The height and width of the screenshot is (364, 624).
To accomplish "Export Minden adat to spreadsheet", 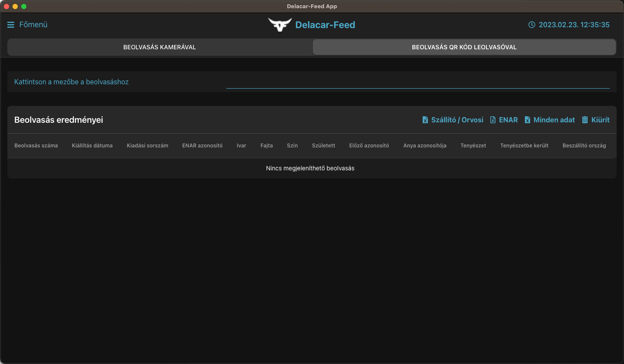I will coord(550,120).
